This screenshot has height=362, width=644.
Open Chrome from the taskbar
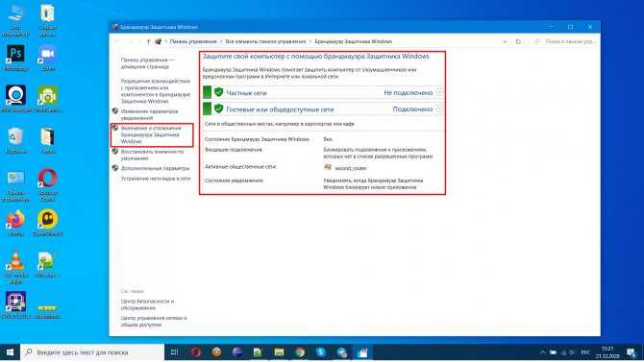[300, 352]
